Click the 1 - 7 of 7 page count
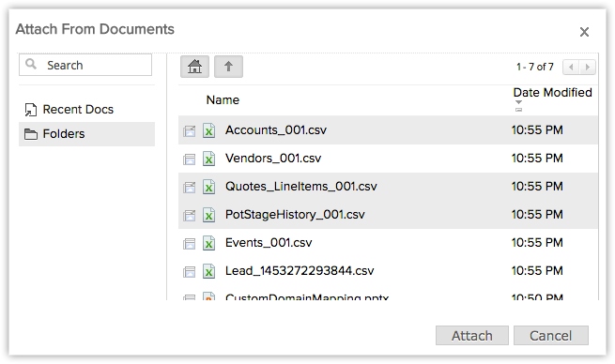 (535, 67)
